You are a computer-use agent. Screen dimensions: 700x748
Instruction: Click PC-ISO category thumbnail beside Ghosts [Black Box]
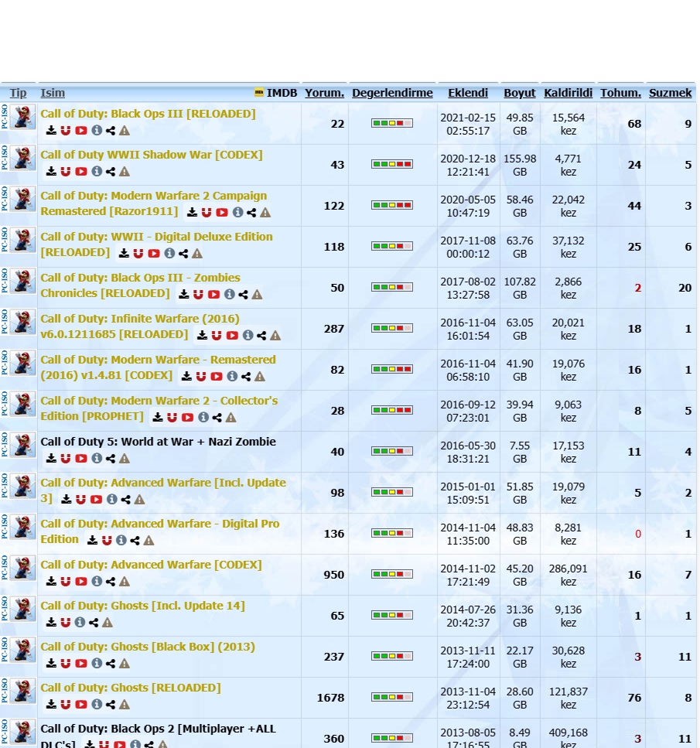(x=23, y=651)
